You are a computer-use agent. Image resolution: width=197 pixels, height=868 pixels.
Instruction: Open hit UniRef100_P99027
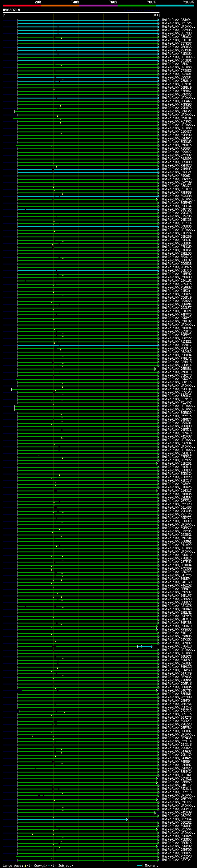pyautogui.click(x=177, y=152)
